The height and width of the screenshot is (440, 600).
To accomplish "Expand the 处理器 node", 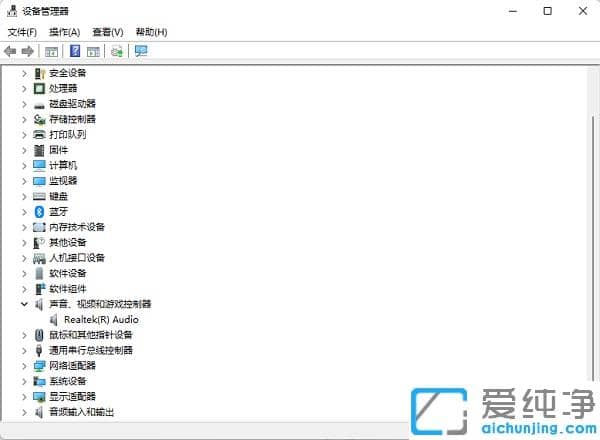I will pos(24,89).
